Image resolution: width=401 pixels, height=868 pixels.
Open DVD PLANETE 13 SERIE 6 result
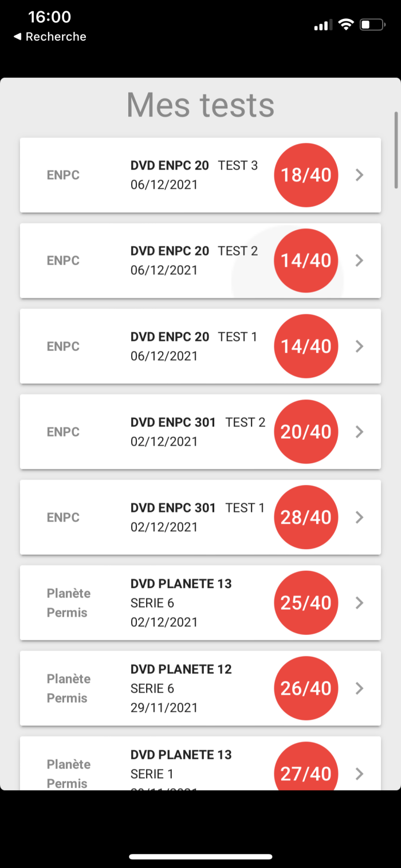172,602
